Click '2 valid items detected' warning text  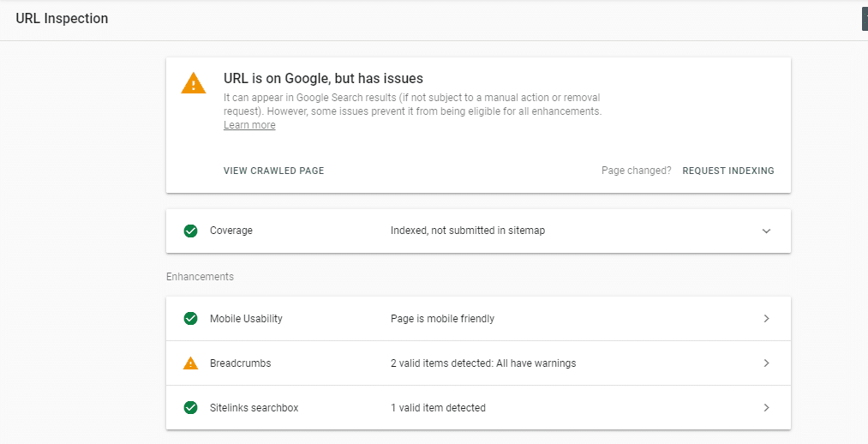pos(482,363)
